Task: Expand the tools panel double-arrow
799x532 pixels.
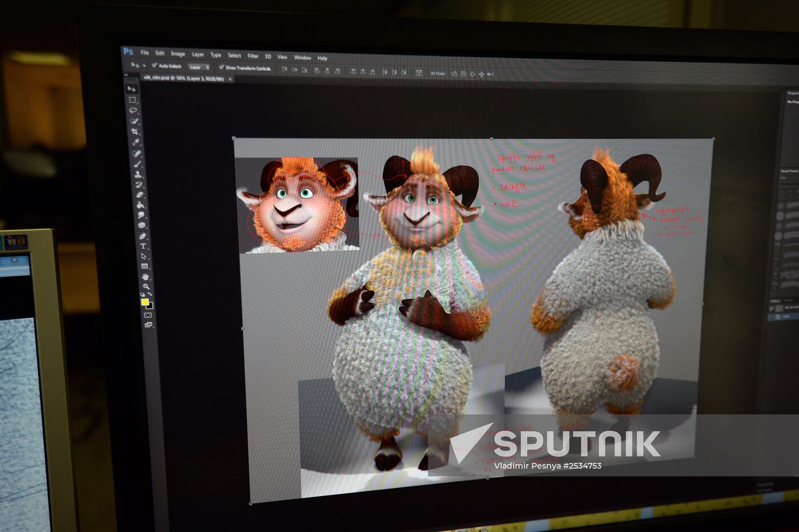Action: point(127,75)
